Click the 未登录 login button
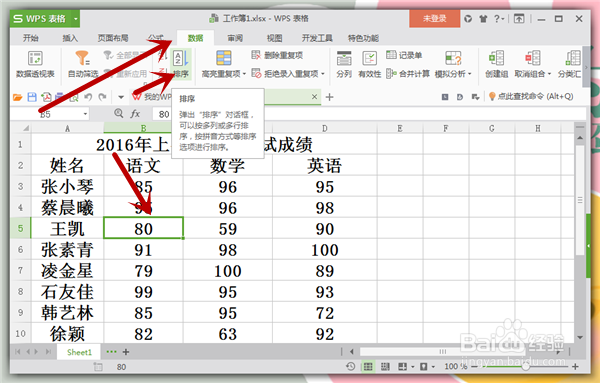600x383 pixels. (434, 18)
